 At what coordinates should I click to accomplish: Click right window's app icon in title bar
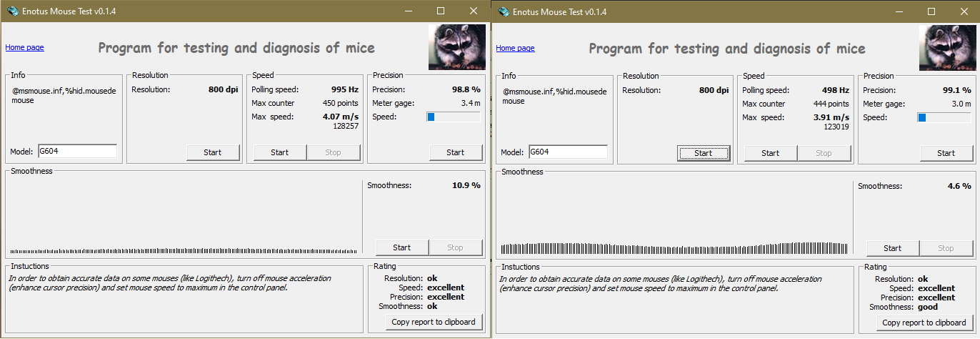pos(503,11)
